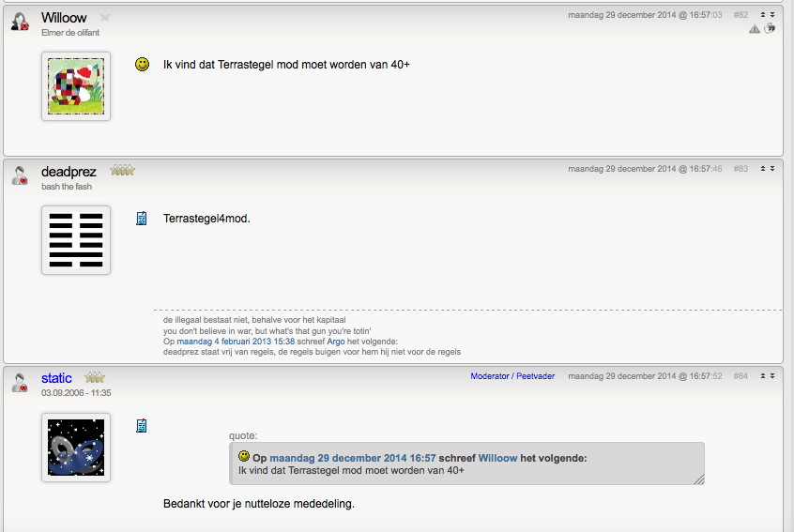
Task: Open the 'maandag 4 februari 2013 15:38' signature link
Action: click(x=236, y=342)
